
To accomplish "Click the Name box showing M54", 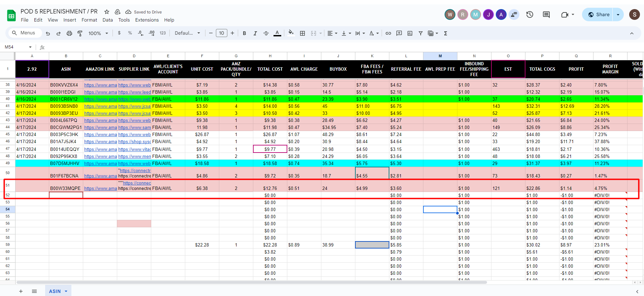I will coord(18,47).
